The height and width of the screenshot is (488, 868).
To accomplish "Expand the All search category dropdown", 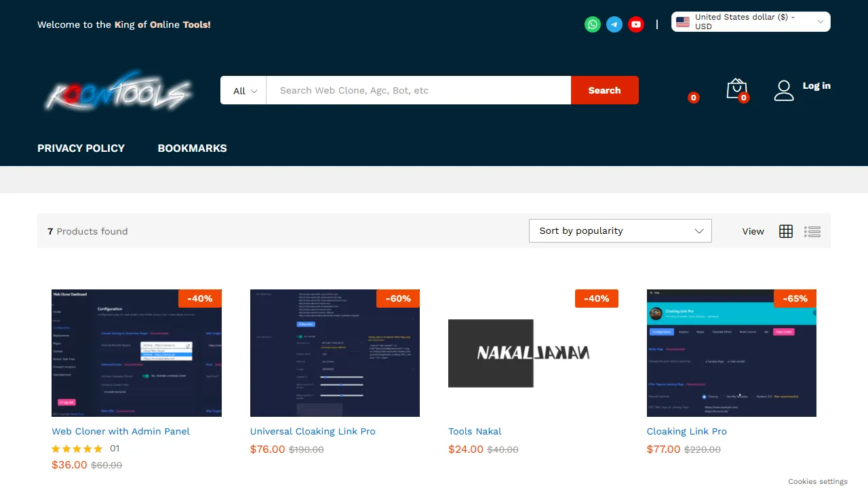I will pos(243,90).
